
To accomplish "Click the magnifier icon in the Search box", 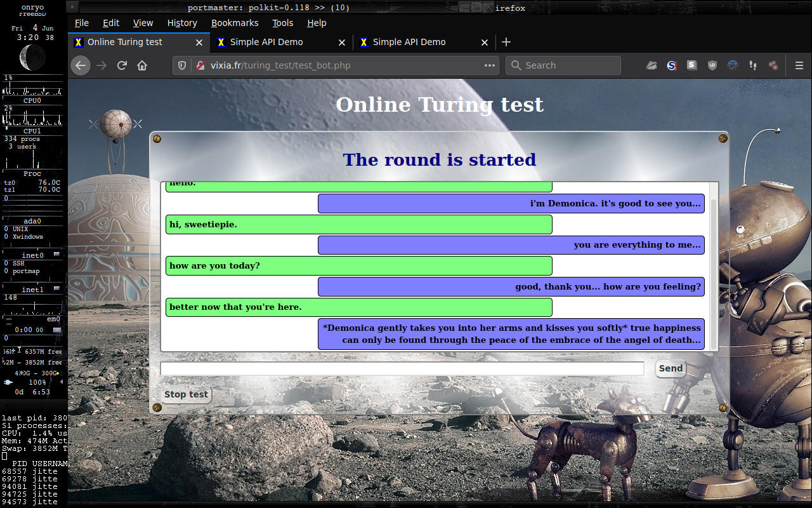I will [x=516, y=65].
